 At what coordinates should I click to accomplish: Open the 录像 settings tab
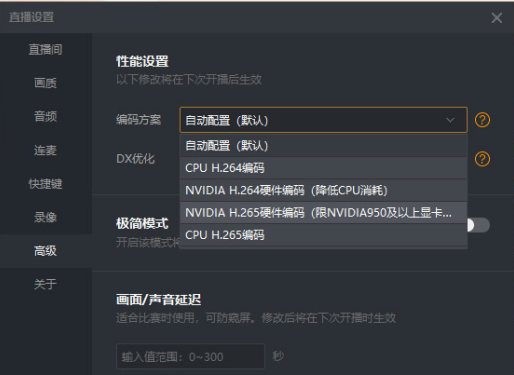click(x=46, y=217)
